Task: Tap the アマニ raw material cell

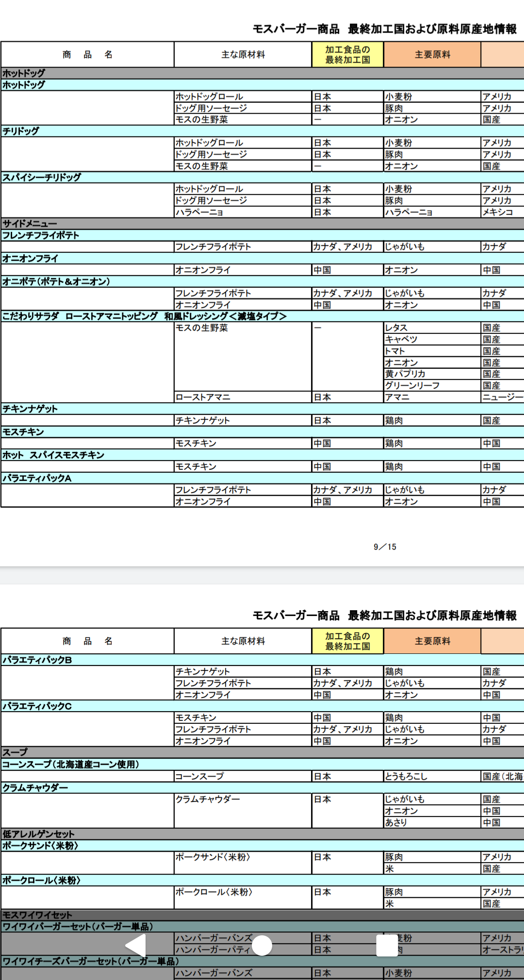Action: click(432, 397)
